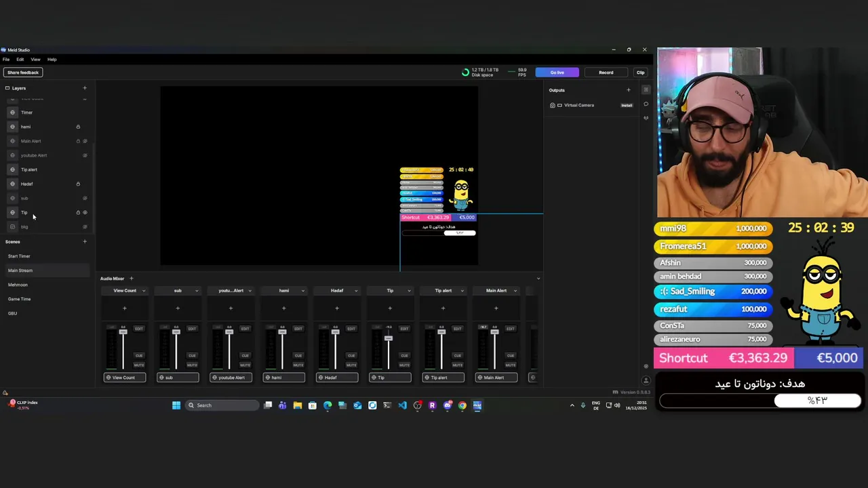Add an audio track with Audio Mixer plus
Image resolution: width=868 pixels, height=488 pixels.
tap(132, 279)
